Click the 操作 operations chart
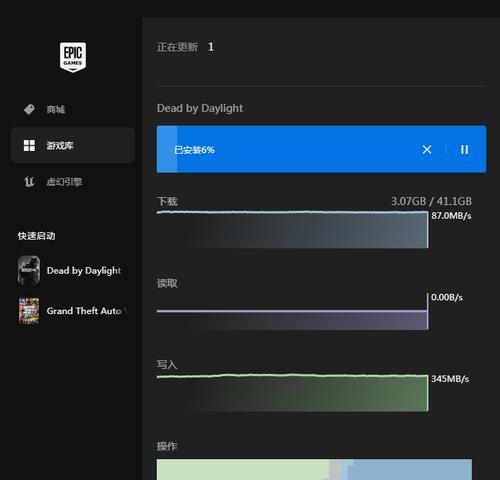The height and width of the screenshot is (480, 500). coord(314,469)
